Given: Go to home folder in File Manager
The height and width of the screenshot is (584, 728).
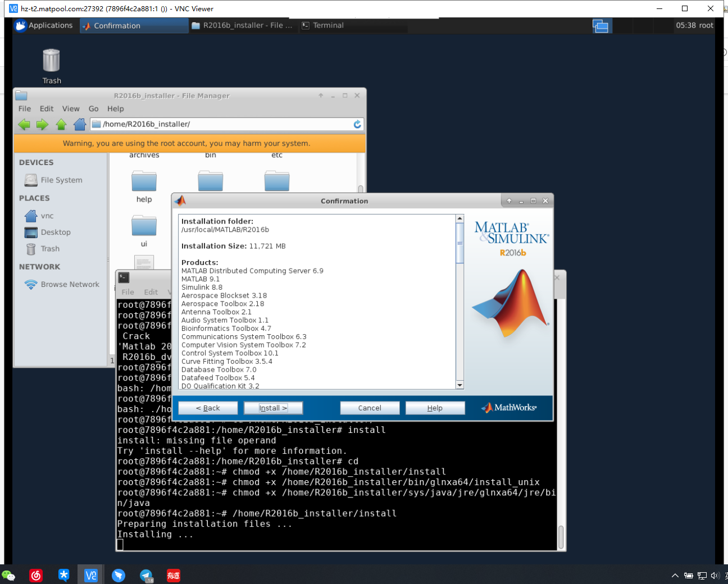Looking at the screenshot, I should click(80, 124).
